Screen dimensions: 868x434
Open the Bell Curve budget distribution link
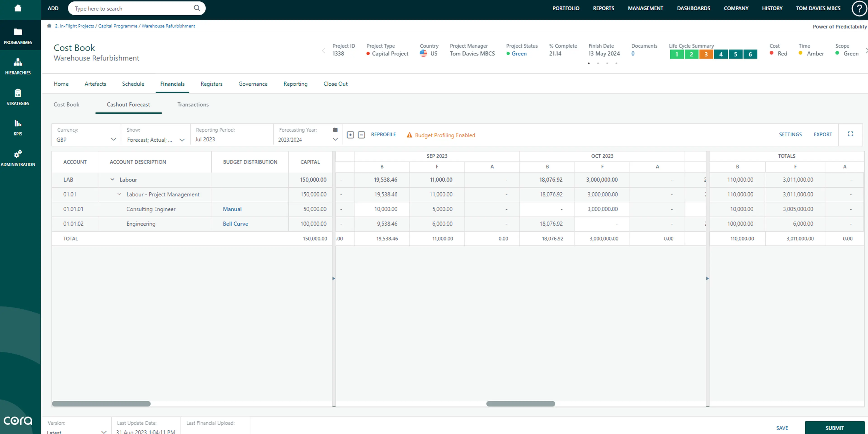pyautogui.click(x=235, y=224)
